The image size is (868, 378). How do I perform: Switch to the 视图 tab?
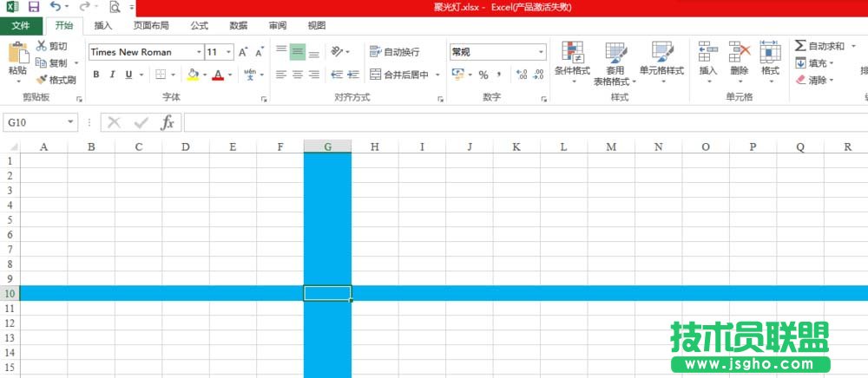click(x=317, y=25)
